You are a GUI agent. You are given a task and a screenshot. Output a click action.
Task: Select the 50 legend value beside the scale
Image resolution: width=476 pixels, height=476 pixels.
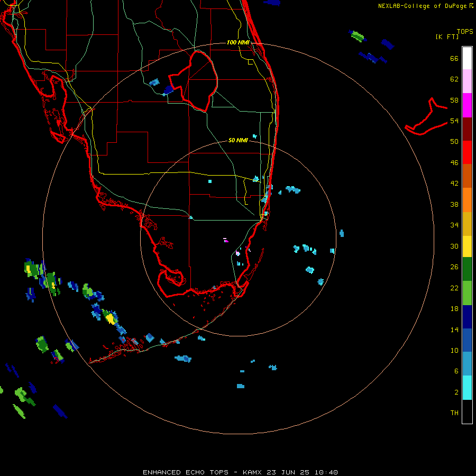click(x=454, y=141)
